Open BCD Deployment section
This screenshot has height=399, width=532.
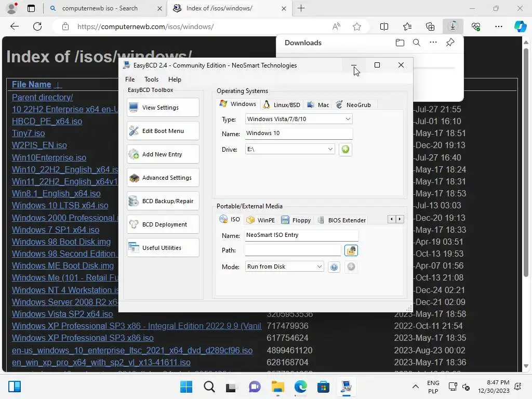coord(163,224)
